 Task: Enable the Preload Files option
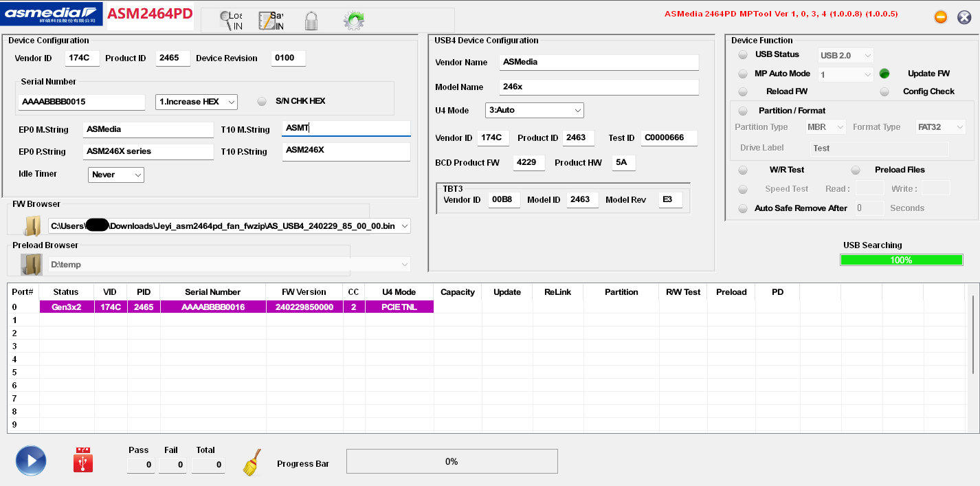click(856, 170)
